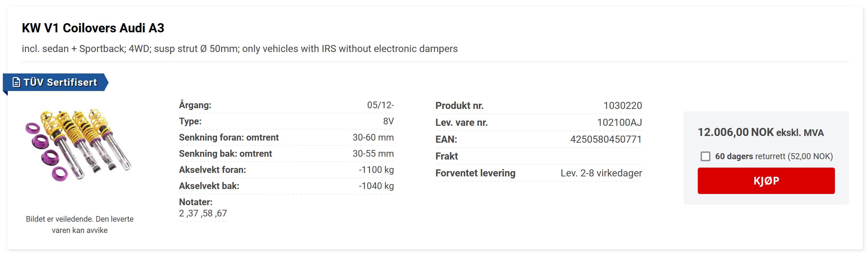Image resolution: width=868 pixels, height=253 pixels.
Task: Select the Akselvekt bak value -1040 kg
Action: coord(376,186)
